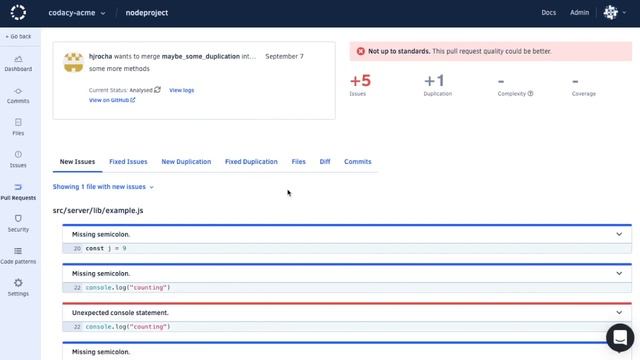640x360 pixels.
Task: Click the Go back link
Action: pos(18,36)
